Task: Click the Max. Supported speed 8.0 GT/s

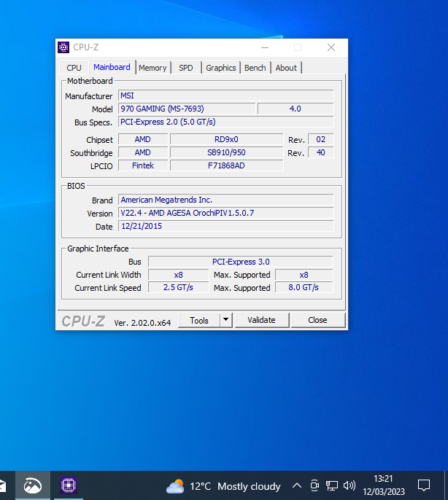Action: coord(304,287)
